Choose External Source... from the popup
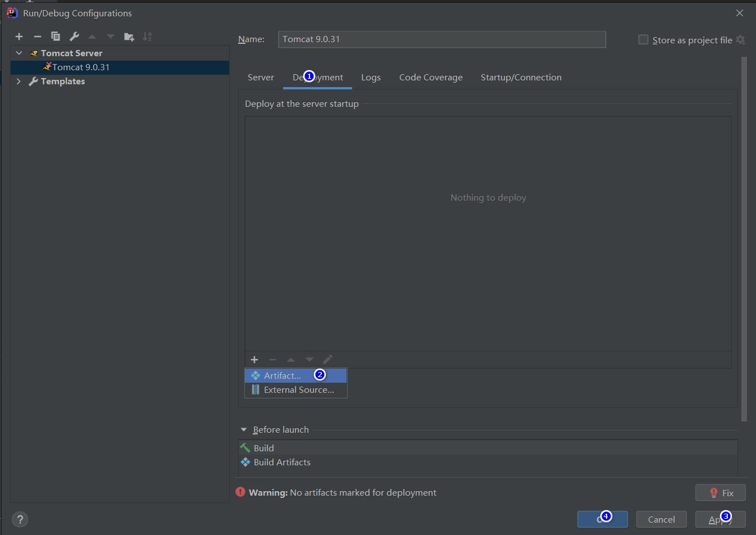 pyautogui.click(x=296, y=390)
